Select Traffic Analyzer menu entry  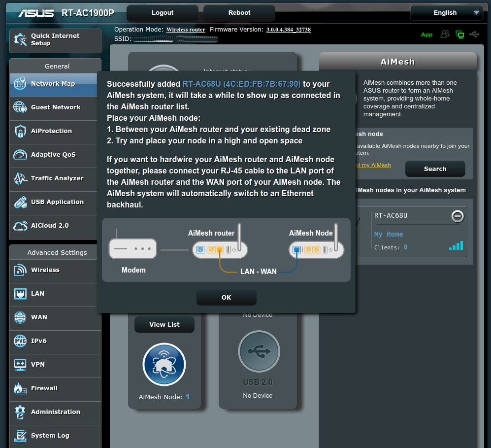(x=53, y=178)
